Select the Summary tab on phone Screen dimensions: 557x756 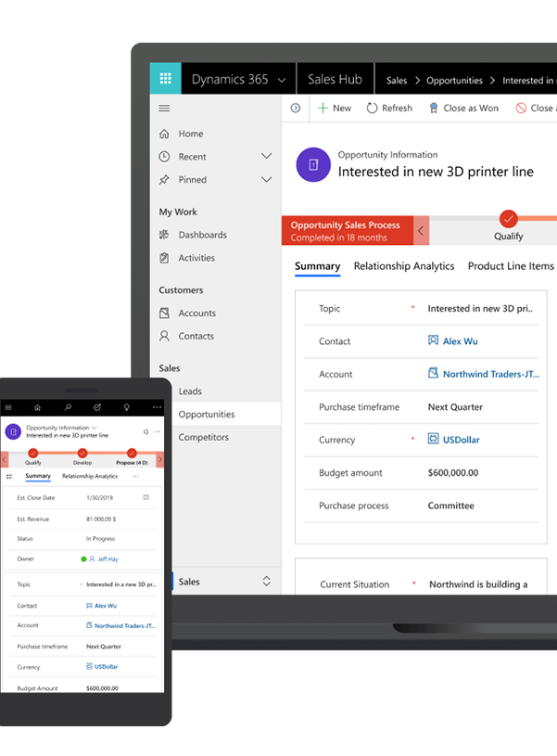tap(38, 476)
